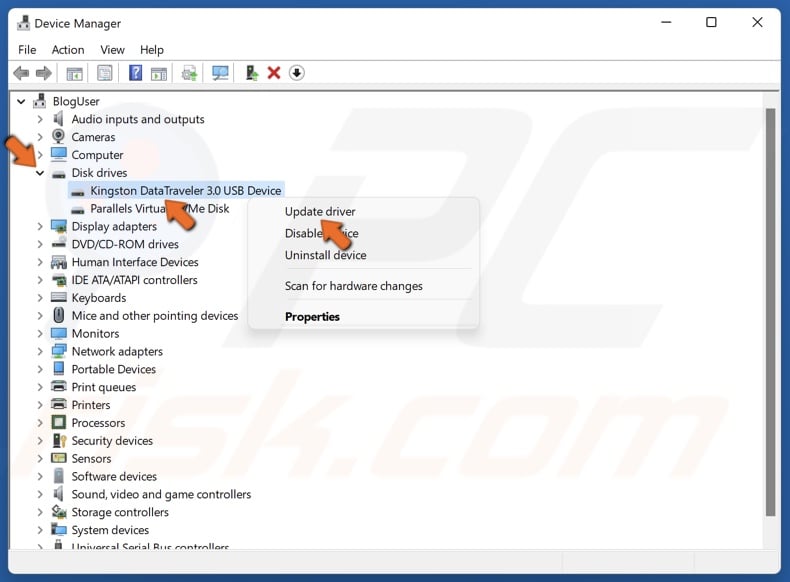
Task: Click the Disk drives category icon
Action: (x=59, y=174)
